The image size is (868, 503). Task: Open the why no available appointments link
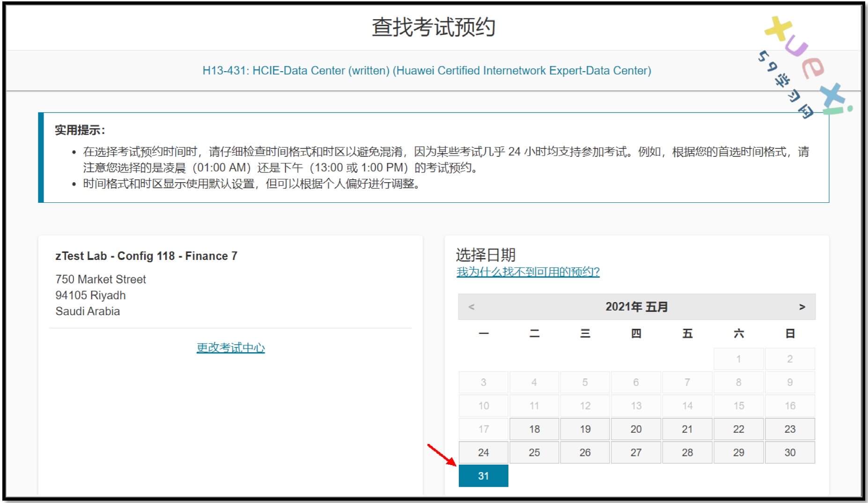tap(528, 272)
